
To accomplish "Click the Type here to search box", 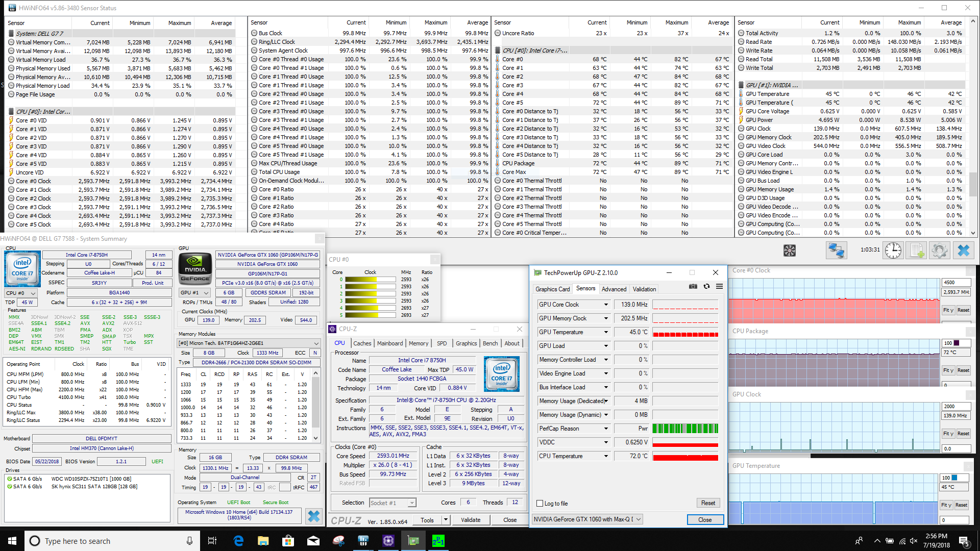I will (x=111, y=541).
